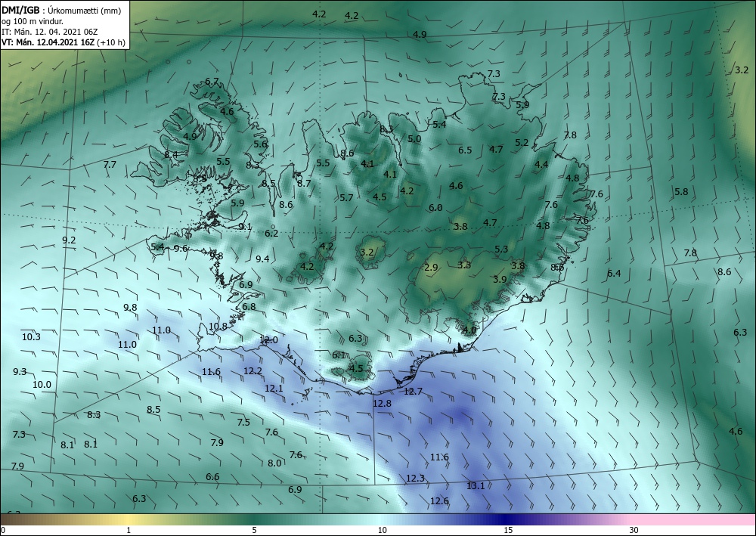
Task: Click the map value "3.9"
Action: click(500, 280)
